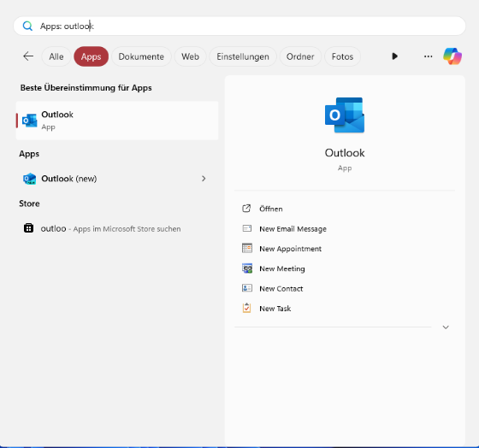Open the three-dot more options menu
This screenshot has height=448, width=479.
coord(428,56)
